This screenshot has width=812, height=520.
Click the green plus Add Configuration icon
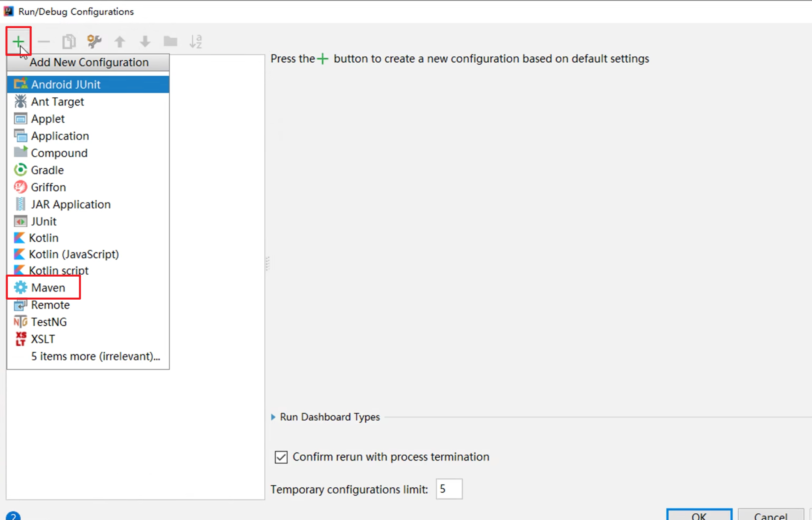tap(18, 41)
